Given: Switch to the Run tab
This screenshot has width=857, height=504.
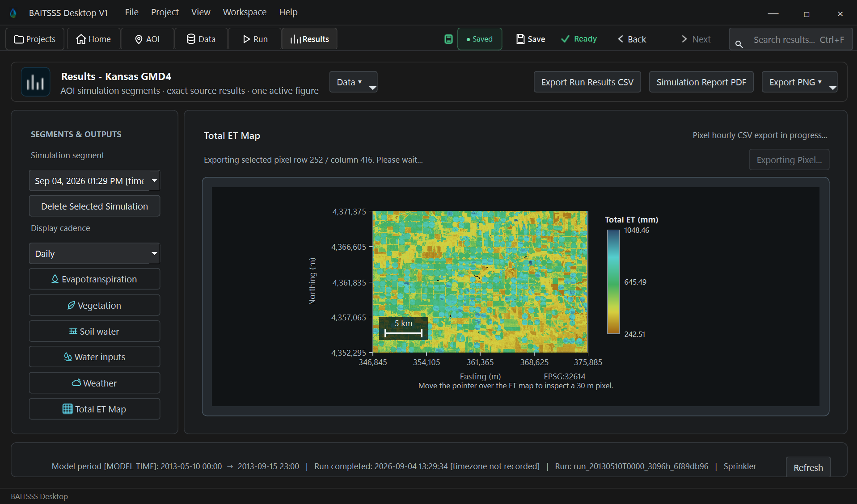Looking at the screenshot, I should (255, 39).
